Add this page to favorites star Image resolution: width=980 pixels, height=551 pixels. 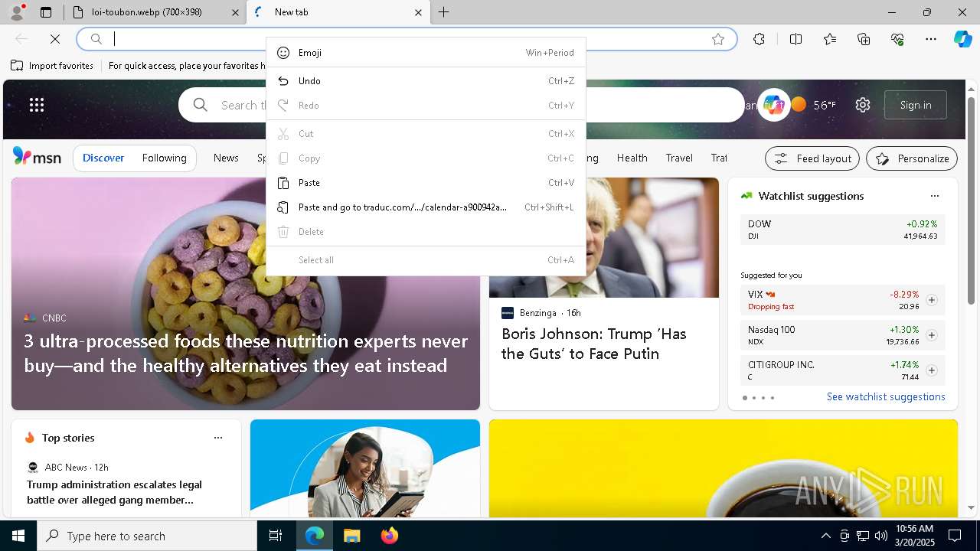coord(718,39)
